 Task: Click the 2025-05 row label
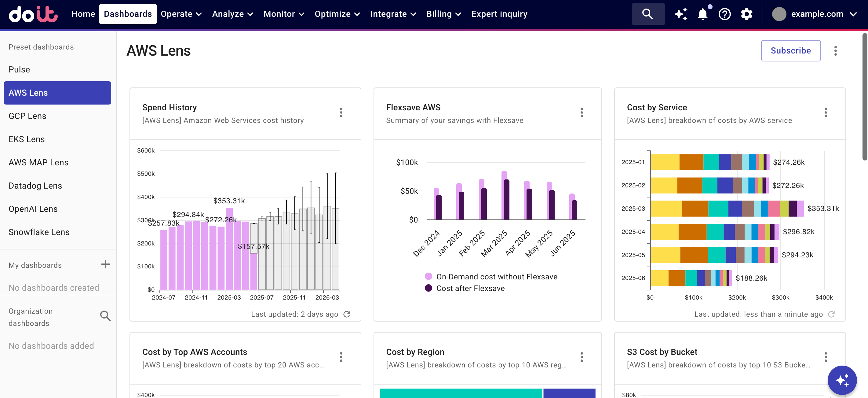click(633, 255)
